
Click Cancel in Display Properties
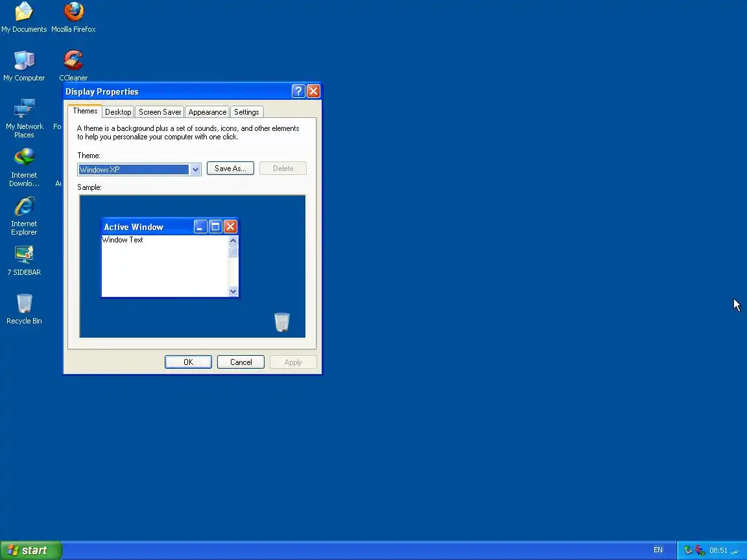pyautogui.click(x=241, y=362)
